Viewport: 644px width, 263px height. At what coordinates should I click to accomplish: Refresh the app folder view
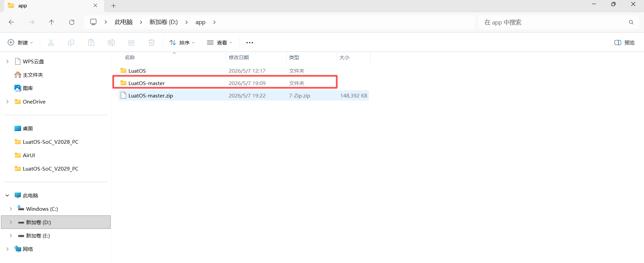72,22
